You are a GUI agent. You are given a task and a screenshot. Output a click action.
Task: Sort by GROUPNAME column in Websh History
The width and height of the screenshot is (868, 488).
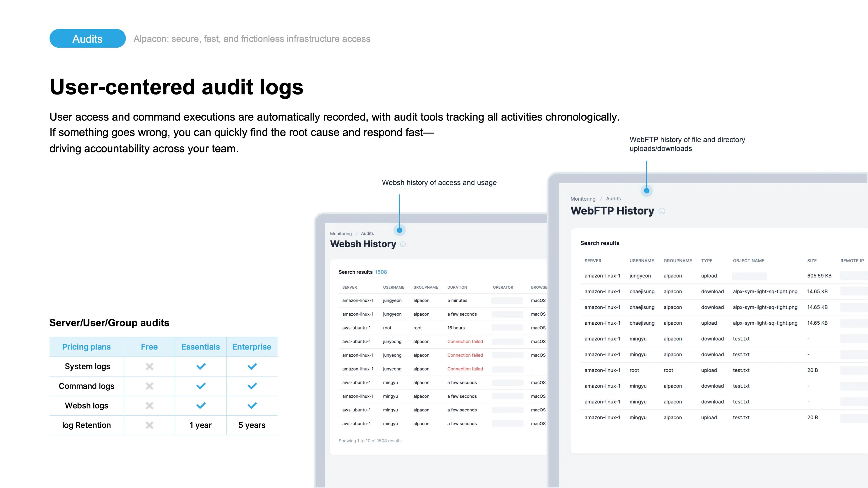tap(426, 287)
